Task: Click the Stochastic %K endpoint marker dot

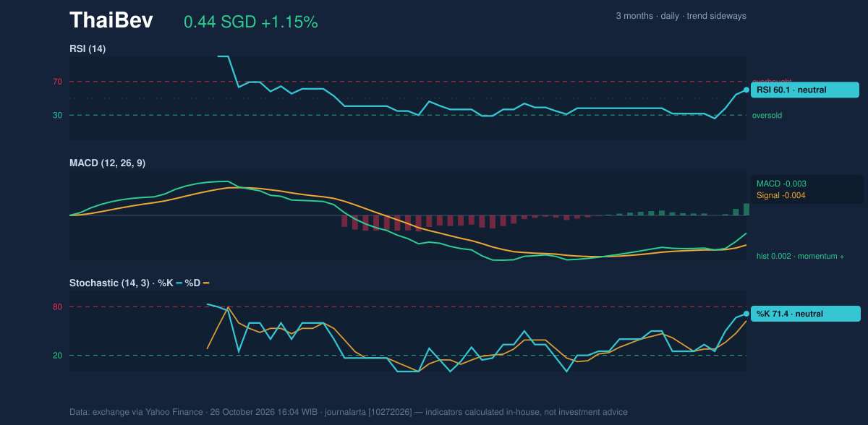Action: [x=746, y=314]
